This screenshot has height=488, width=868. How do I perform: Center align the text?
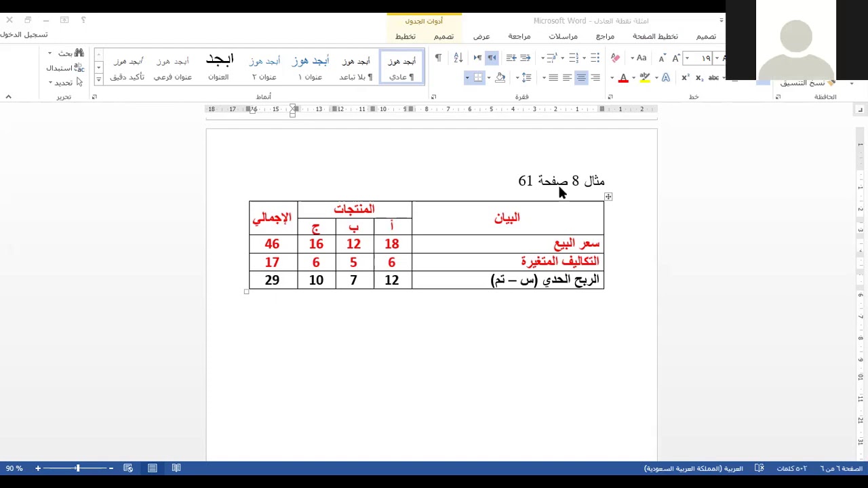[x=581, y=78]
